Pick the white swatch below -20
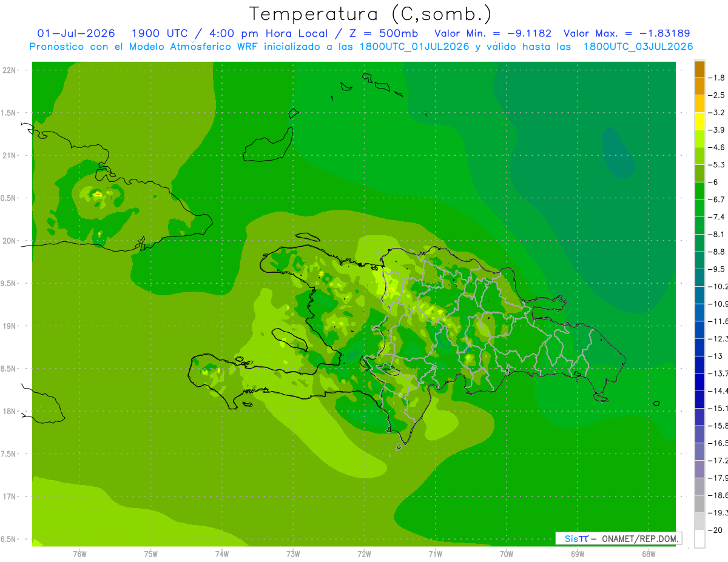The height and width of the screenshot is (562, 728). pyautogui.click(x=699, y=539)
